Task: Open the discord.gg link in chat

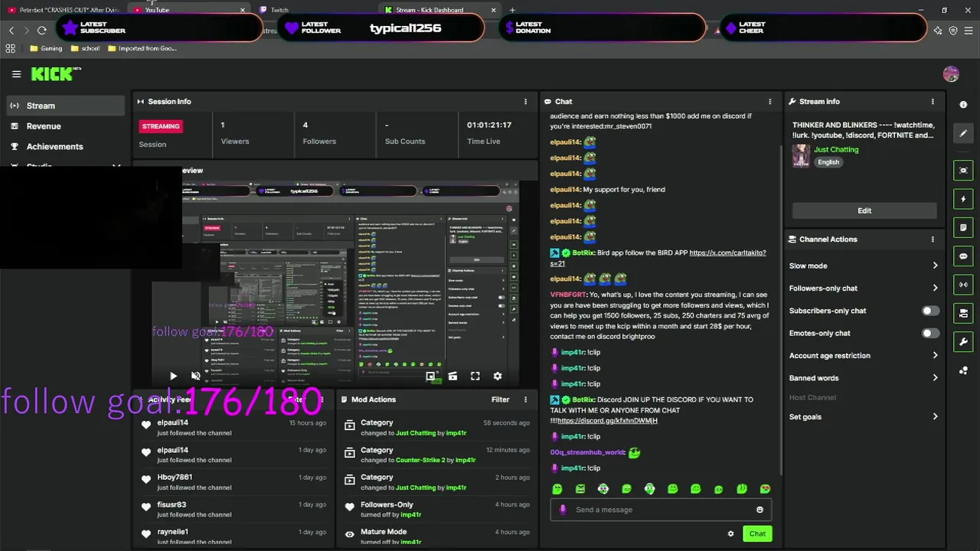Action: pyautogui.click(x=607, y=421)
